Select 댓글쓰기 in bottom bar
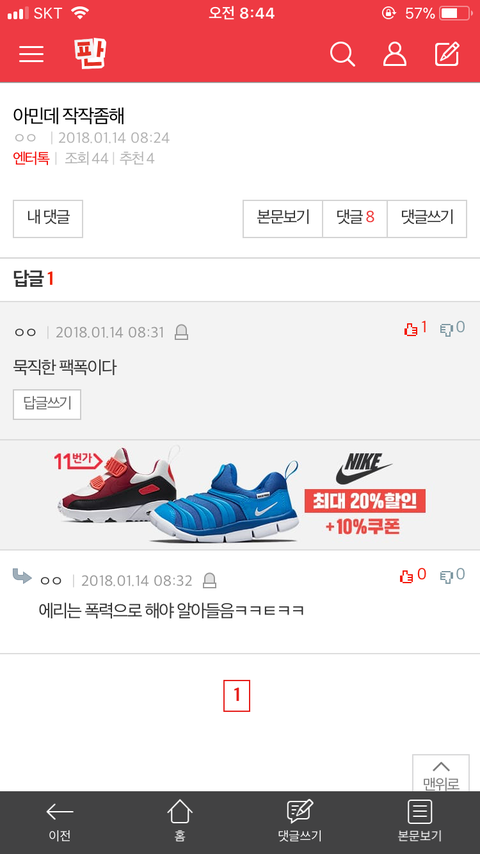Image resolution: width=480 pixels, height=854 pixels. click(300, 821)
